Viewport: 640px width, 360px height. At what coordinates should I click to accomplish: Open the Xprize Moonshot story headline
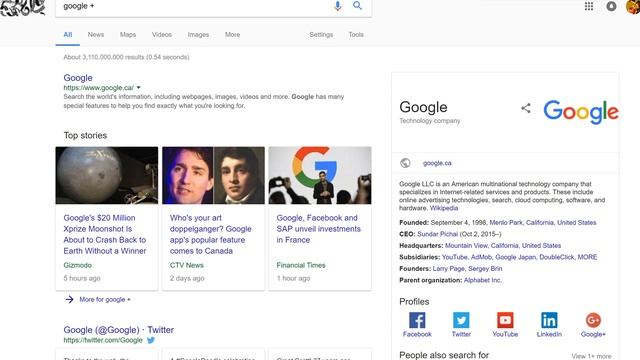104,234
